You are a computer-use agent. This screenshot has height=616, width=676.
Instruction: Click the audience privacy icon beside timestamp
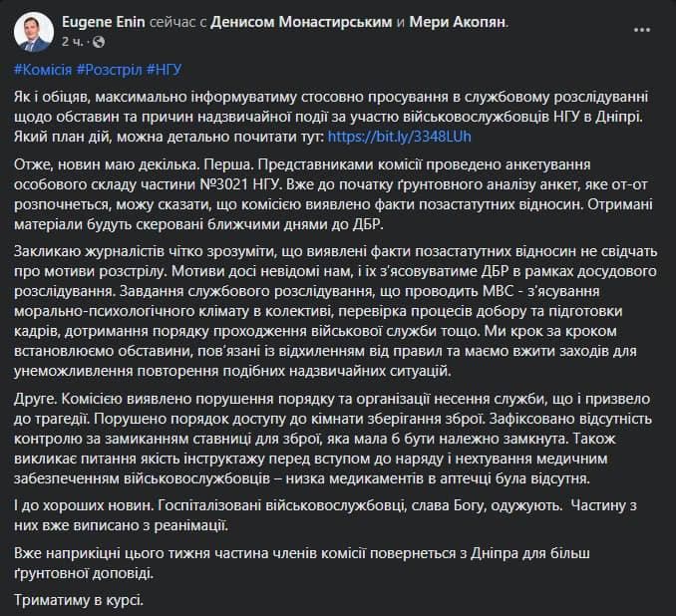pyautogui.click(x=98, y=43)
